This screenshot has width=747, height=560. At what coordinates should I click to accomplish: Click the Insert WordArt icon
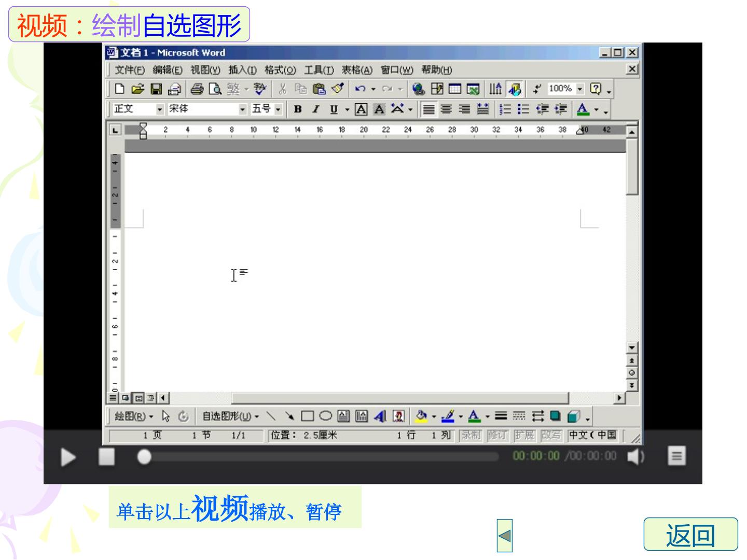tap(380, 416)
